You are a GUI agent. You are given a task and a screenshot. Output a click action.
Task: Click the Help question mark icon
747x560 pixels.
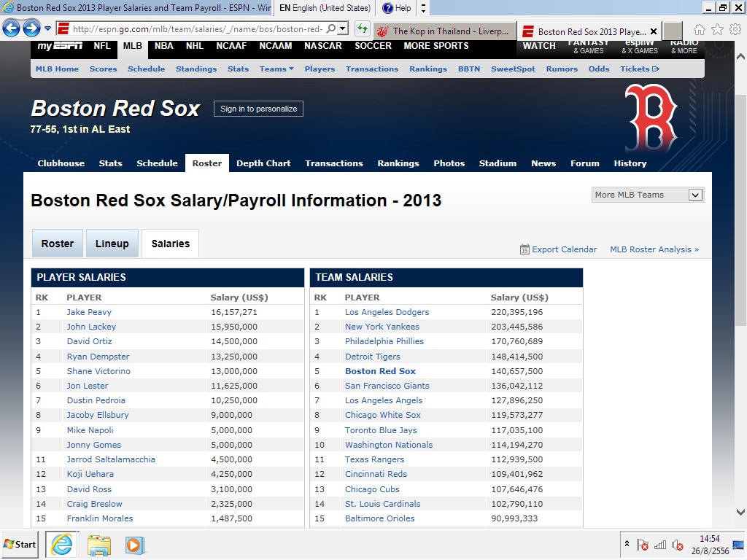click(388, 8)
